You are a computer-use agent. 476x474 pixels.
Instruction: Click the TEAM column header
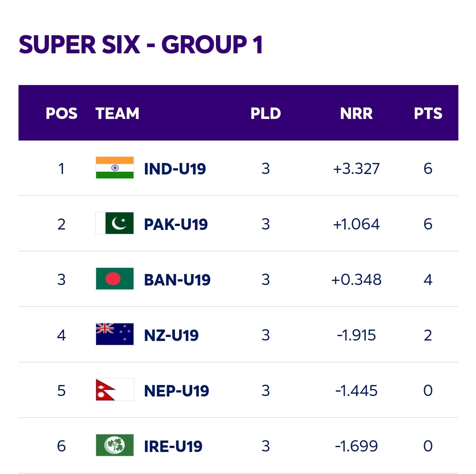tap(118, 114)
